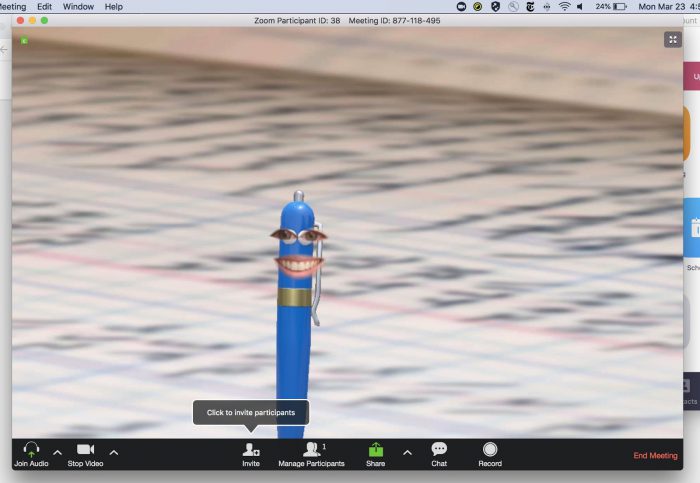Viewport: 700px width, 483px height.
Task: Click the blue pen character in the video
Action: (x=297, y=300)
